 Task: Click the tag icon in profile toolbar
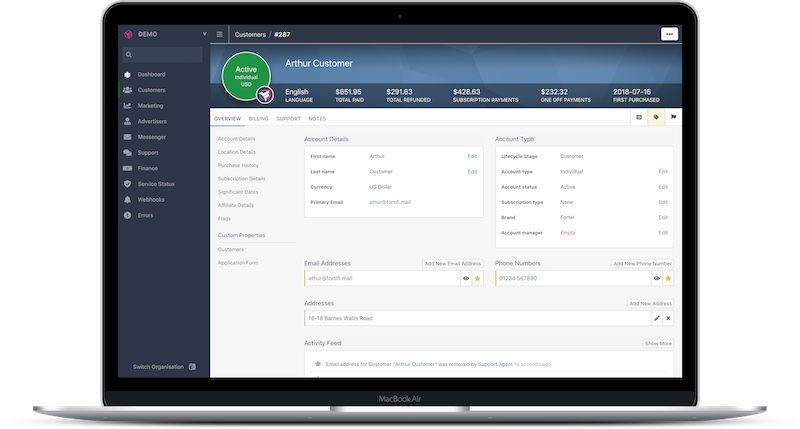click(x=655, y=118)
